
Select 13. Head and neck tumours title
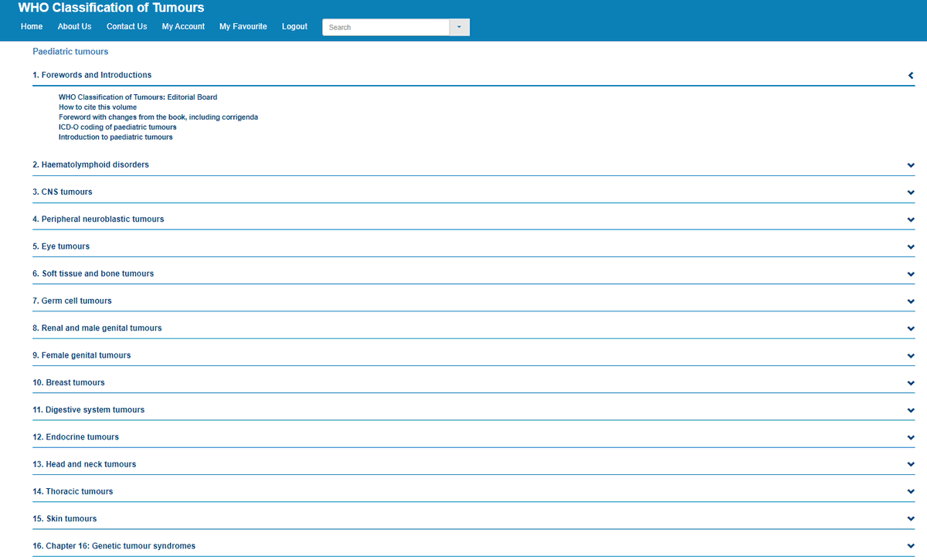[84, 464]
